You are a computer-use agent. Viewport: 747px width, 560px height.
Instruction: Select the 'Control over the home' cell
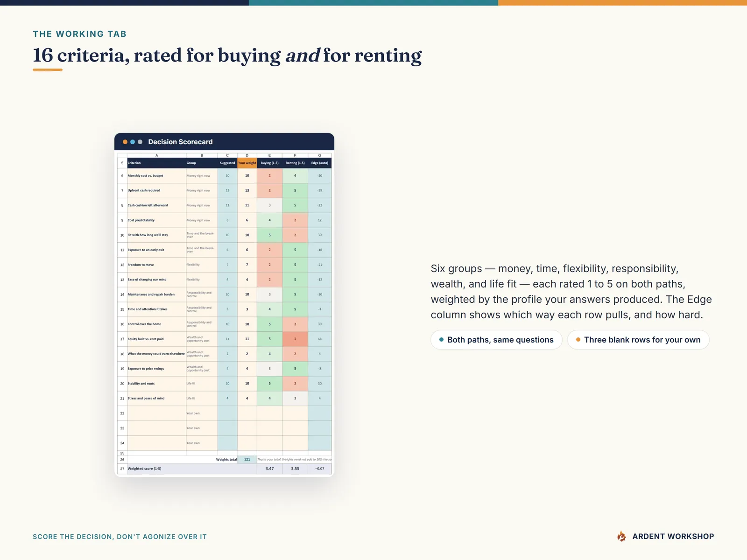[156, 324]
